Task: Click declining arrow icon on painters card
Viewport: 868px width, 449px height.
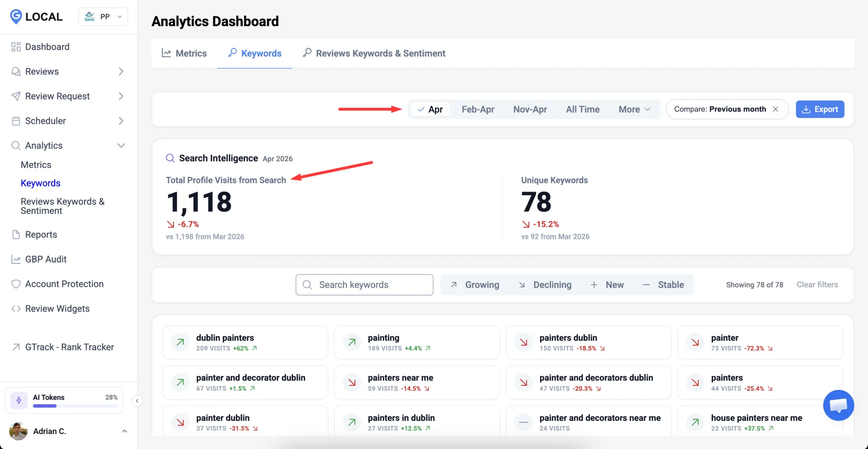Action: point(695,383)
